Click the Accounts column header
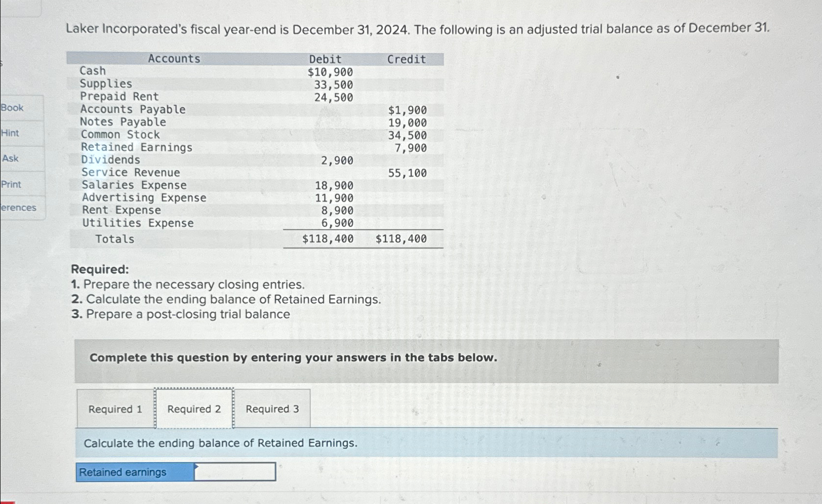The height and width of the screenshot is (504, 822). click(174, 59)
